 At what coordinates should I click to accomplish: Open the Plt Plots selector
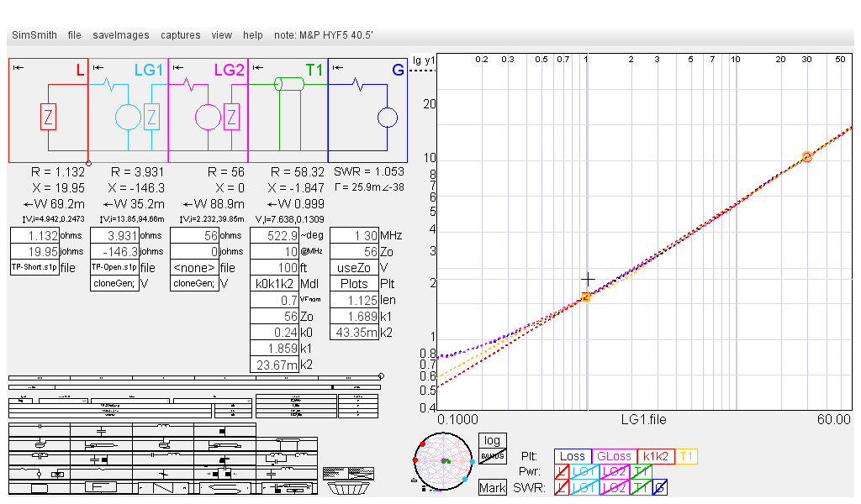point(354,284)
